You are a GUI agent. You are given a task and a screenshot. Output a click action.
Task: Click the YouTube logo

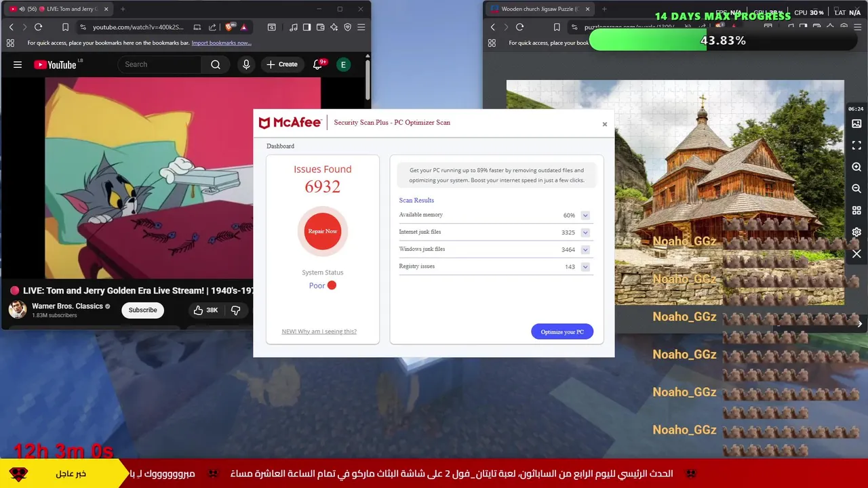pos(55,64)
